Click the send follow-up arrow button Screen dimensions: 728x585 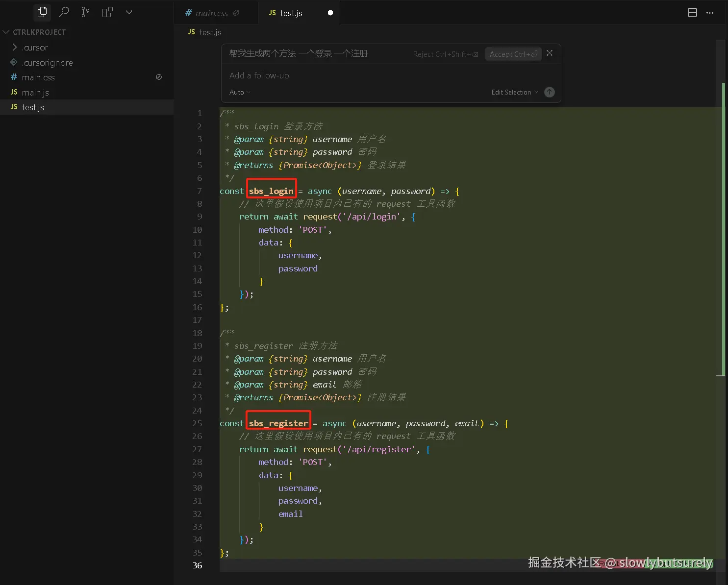pyautogui.click(x=550, y=92)
